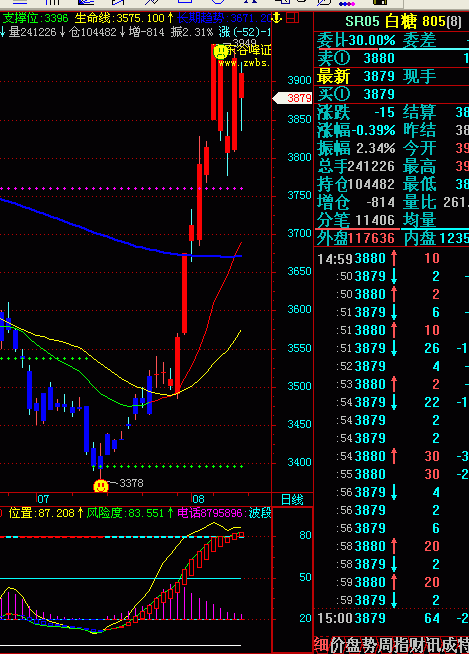Click the smiley marker at the 3378 low

coord(101,486)
